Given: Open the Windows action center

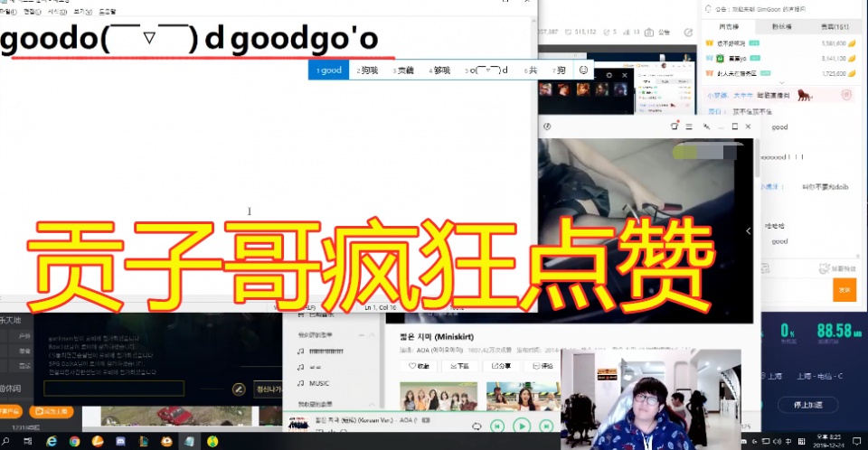Looking at the screenshot, I should pos(857,441).
